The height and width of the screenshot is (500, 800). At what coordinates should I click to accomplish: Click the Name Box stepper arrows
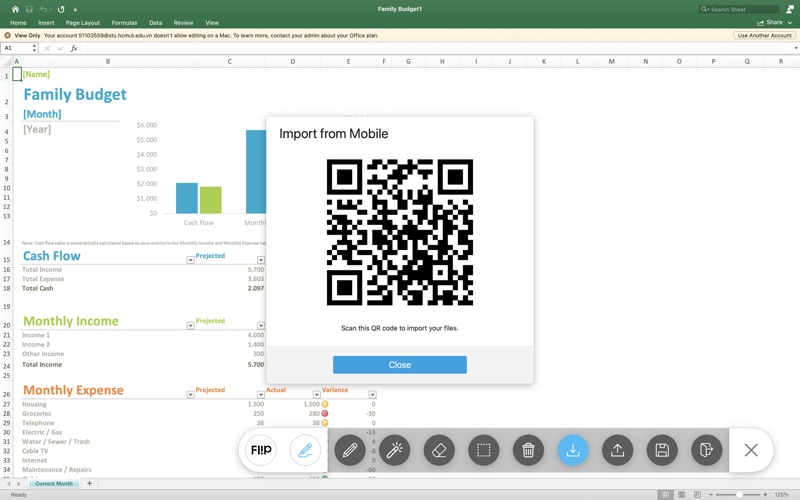pyautogui.click(x=34, y=48)
